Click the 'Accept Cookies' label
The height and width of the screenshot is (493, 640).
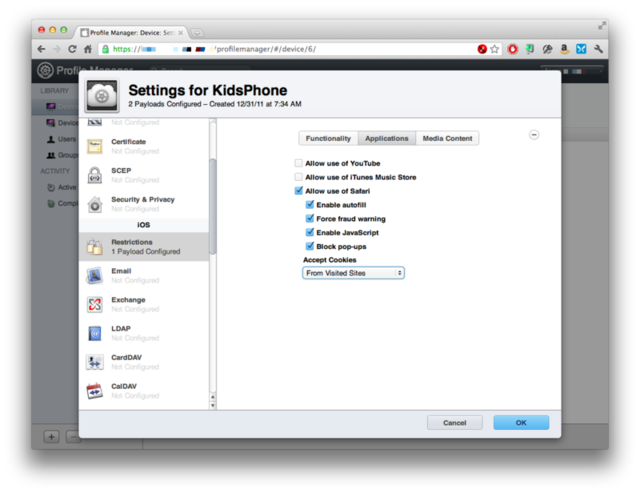point(329,260)
